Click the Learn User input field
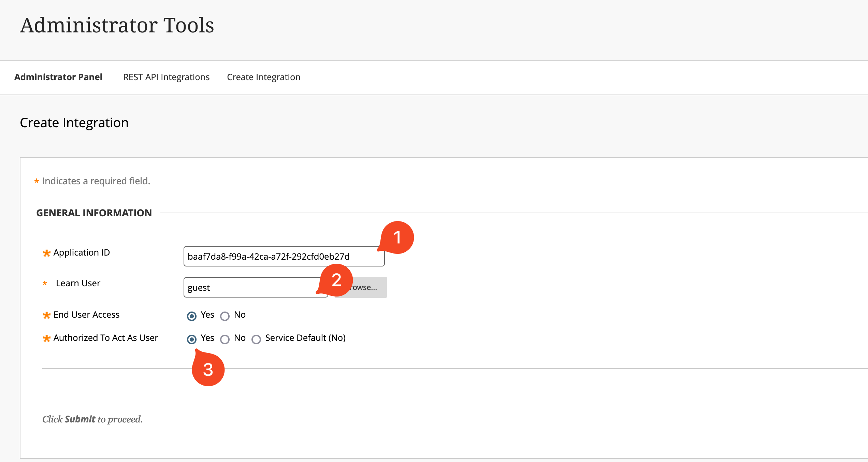 coord(256,287)
